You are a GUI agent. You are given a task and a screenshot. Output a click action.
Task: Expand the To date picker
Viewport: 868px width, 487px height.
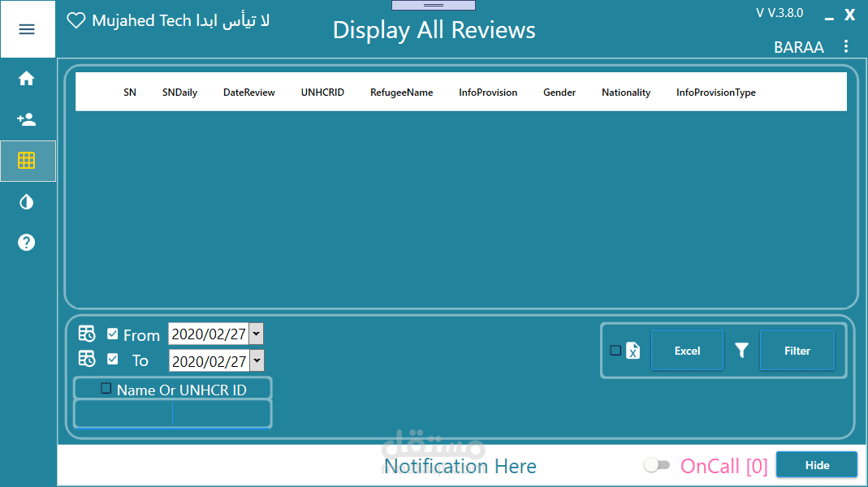click(257, 359)
